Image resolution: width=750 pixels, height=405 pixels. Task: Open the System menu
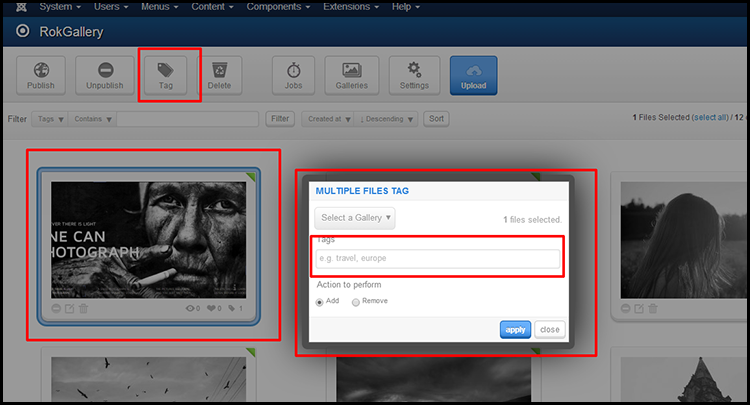(60, 7)
